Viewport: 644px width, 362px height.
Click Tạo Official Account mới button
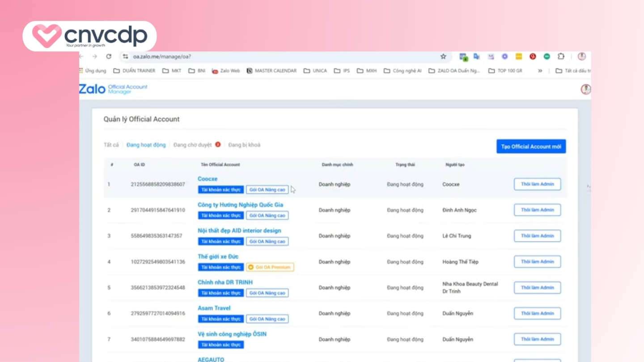pos(531,147)
